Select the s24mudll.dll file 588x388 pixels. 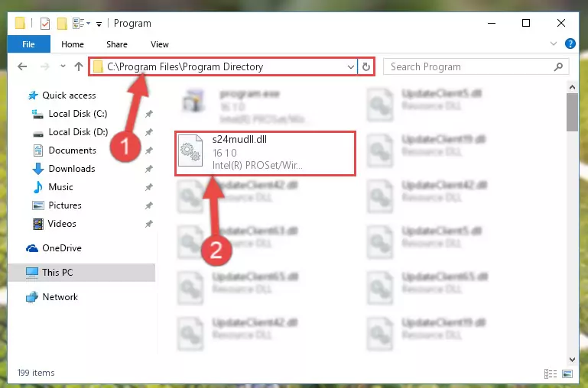(265, 154)
